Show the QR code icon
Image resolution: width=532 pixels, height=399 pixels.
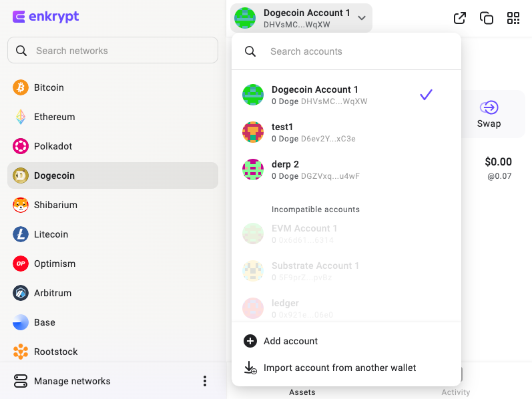click(513, 18)
